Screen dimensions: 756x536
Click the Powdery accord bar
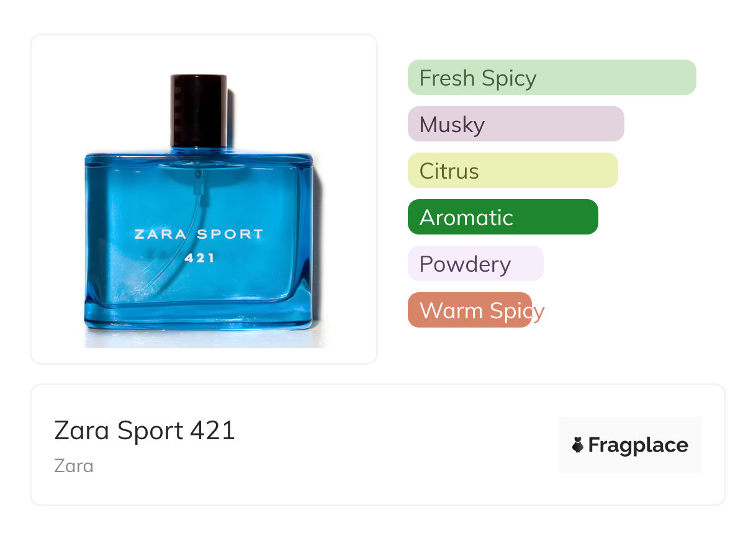(x=475, y=264)
